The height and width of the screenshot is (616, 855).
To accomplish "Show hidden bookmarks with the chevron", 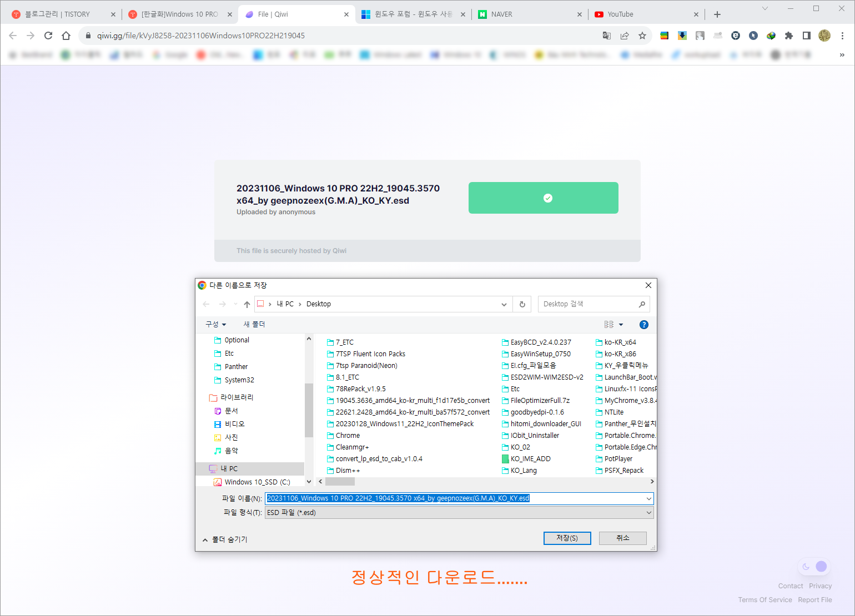I will (x=842, y=54).
